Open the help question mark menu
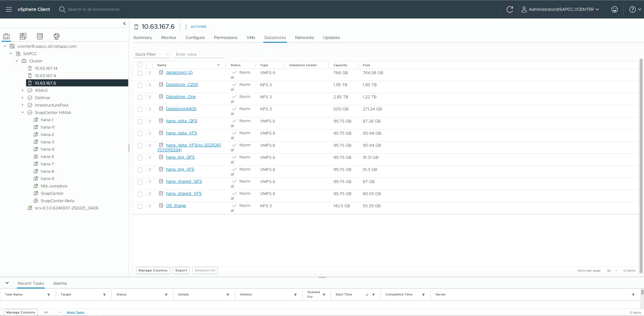This screenshot has width=644, height=316. pyautogui.click(x=632, y=9)
